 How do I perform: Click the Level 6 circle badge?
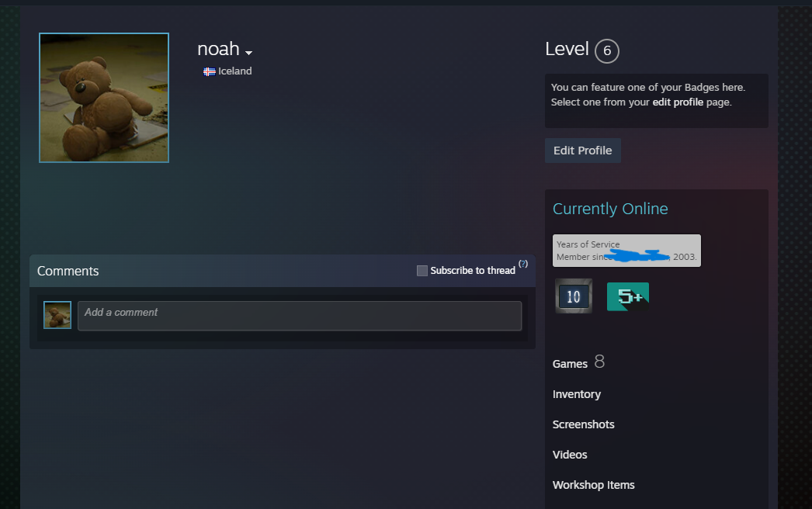(606, 51)
